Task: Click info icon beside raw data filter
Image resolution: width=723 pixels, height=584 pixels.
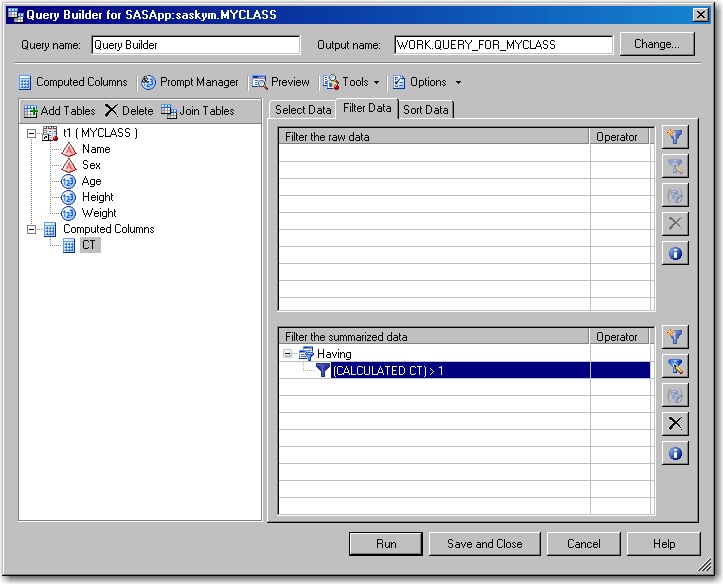Action: pos(675,253)
